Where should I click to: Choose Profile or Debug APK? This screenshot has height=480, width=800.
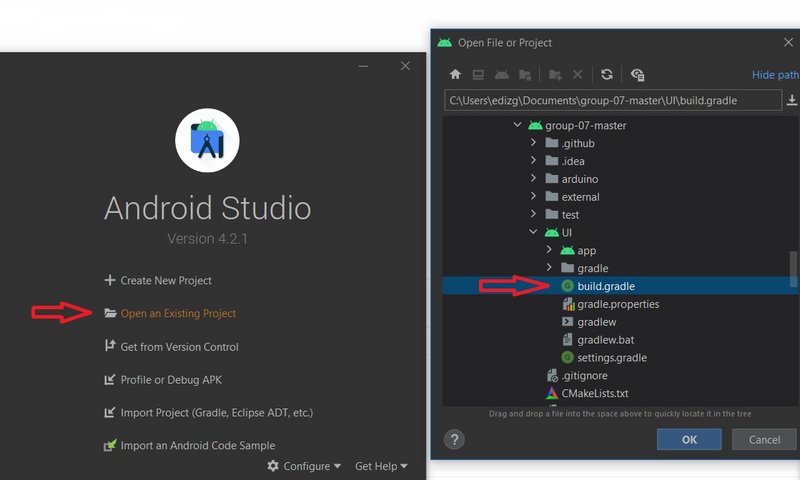[163, 380]
